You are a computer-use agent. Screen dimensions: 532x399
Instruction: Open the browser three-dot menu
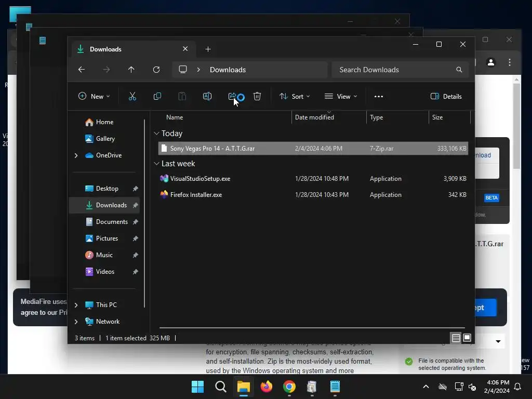[x=510, y=62]
